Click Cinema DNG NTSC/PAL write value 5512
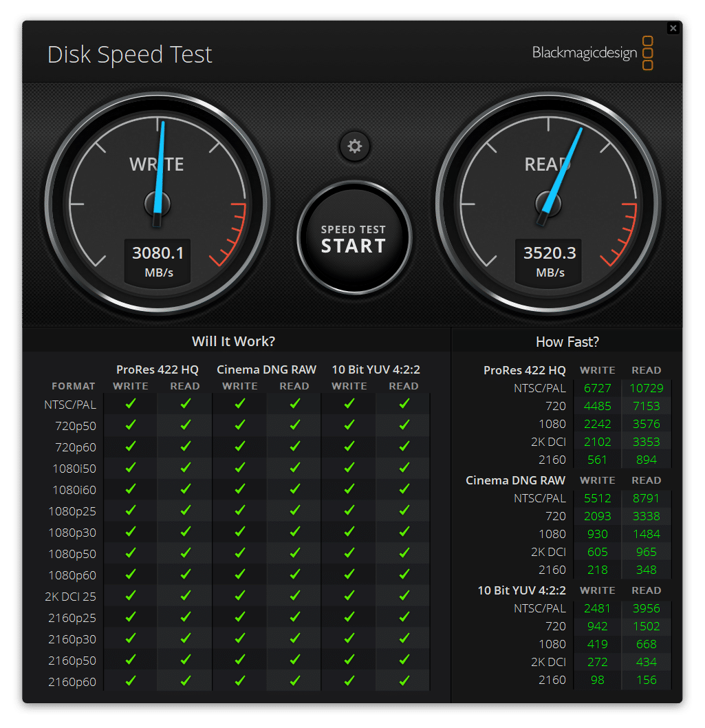Viewport: 705px width, 728px height. (x=597, y=498)
